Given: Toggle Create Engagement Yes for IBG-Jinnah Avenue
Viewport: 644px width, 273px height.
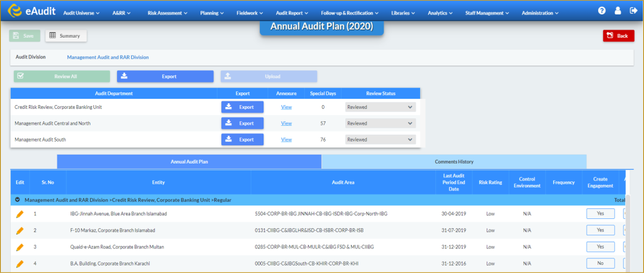Looking at the screenshot, I should pyautogui.click(x=600, y=214).
